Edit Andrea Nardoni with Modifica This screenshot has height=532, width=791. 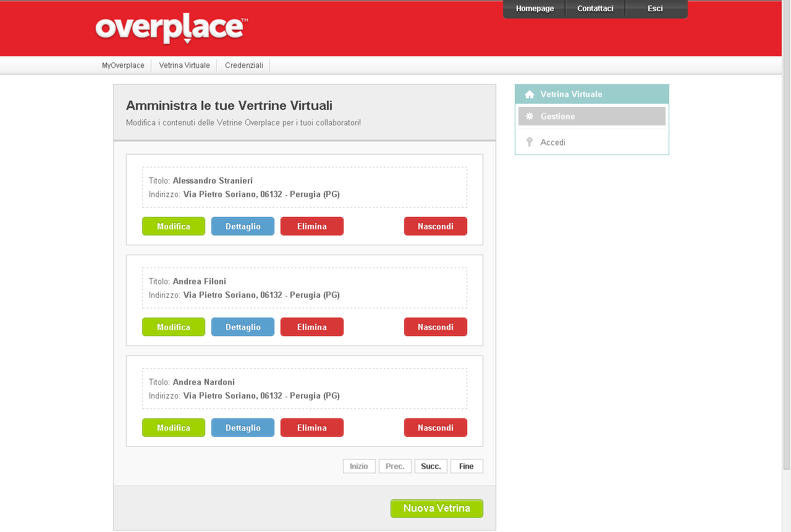(x=174, y=428)
